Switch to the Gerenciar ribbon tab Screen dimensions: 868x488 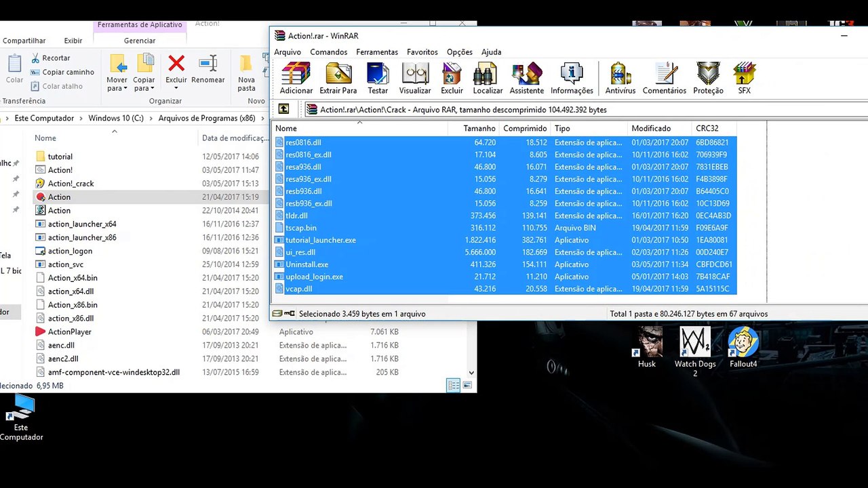(140, 41)
